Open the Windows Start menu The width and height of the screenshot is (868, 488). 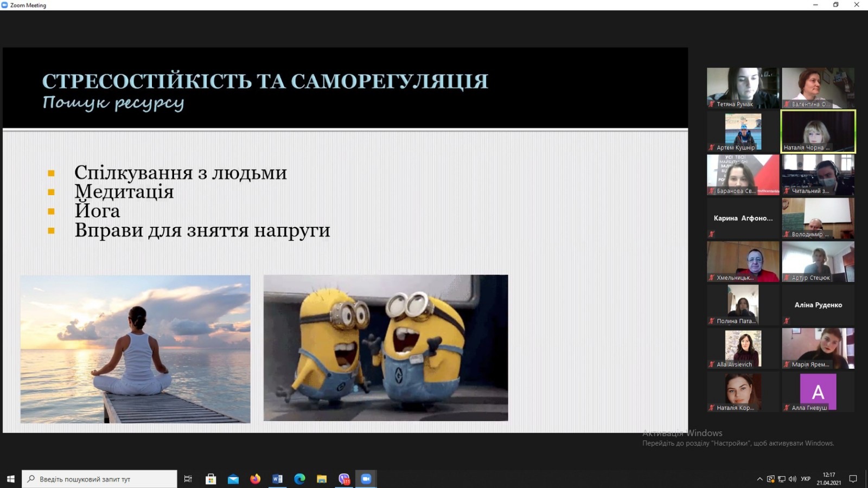[x=10, y=479]
